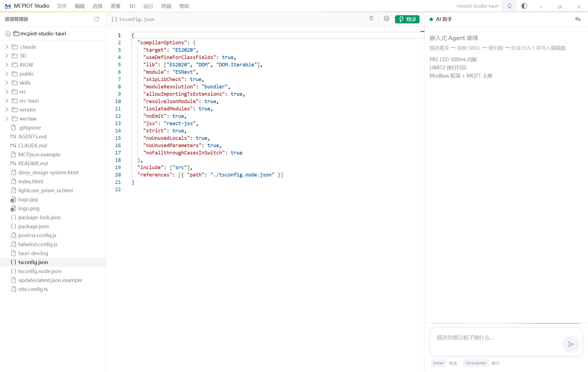
Task: Expand the vendor folder
Action: tap(7, 110)
